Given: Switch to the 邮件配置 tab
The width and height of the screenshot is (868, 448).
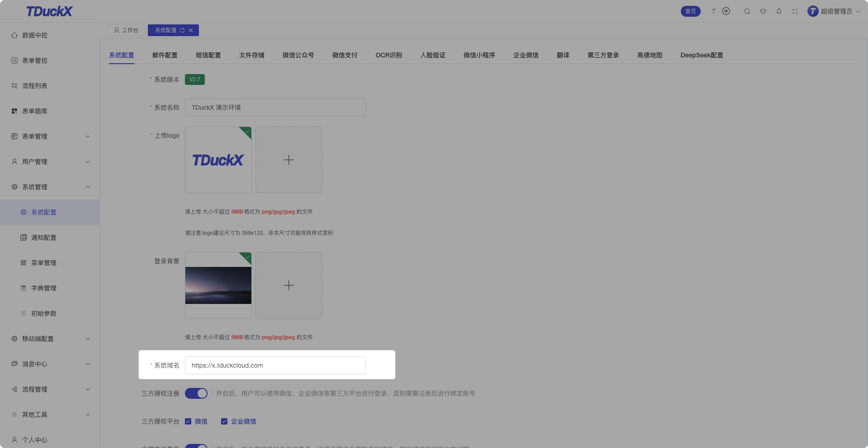Looking at the screenshot, I should tap(165, 55).
